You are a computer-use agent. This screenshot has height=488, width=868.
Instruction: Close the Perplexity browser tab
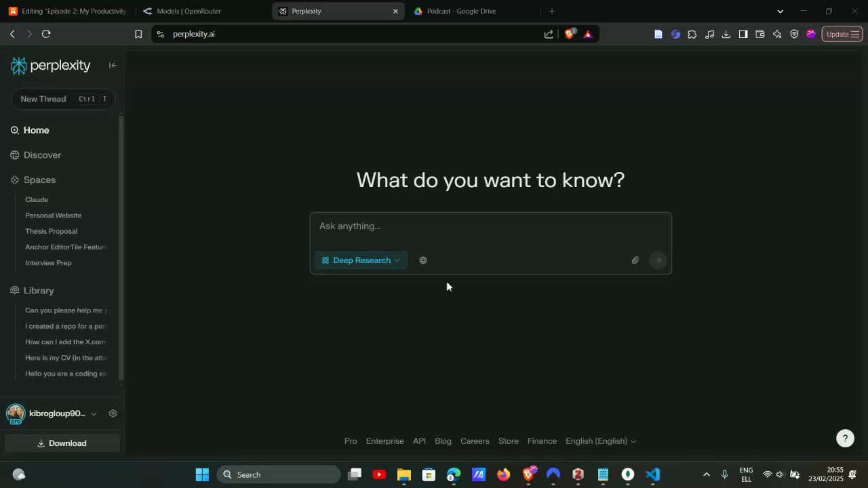tap(395, 11)
